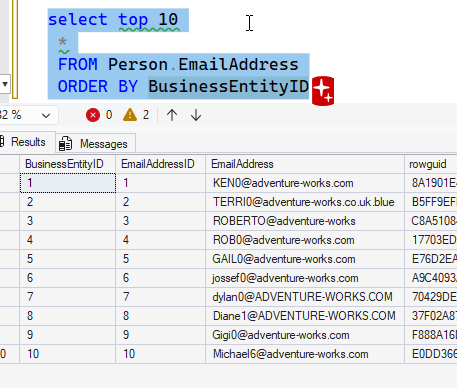Click EmailAddressID cell with value 5
This screenshot has height=388, width=457.
(161, 259)
